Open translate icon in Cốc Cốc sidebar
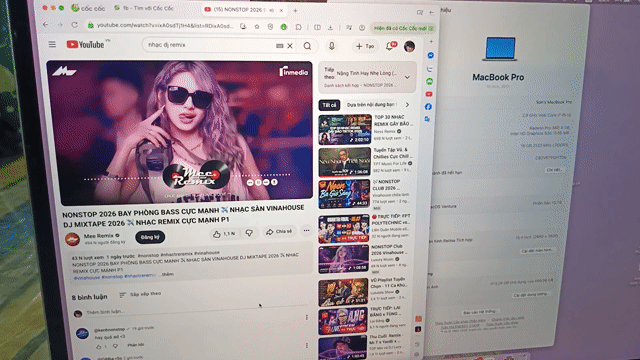 427,119
